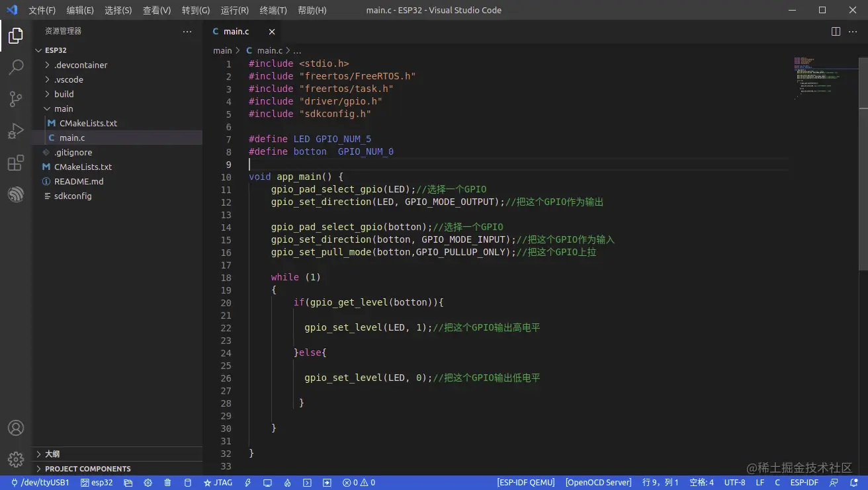
Task: Open SDK configuration editor gear in status bar
Action: click(148, 483)
